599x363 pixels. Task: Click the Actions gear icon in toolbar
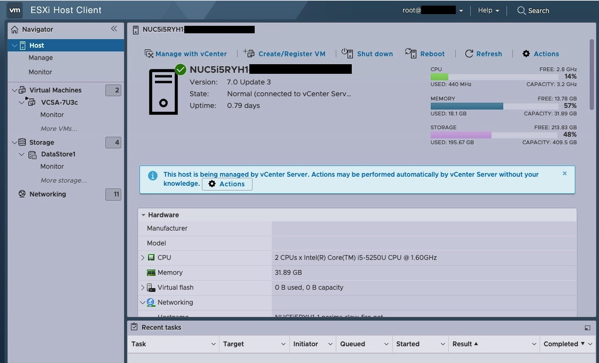tap(526, 53)
